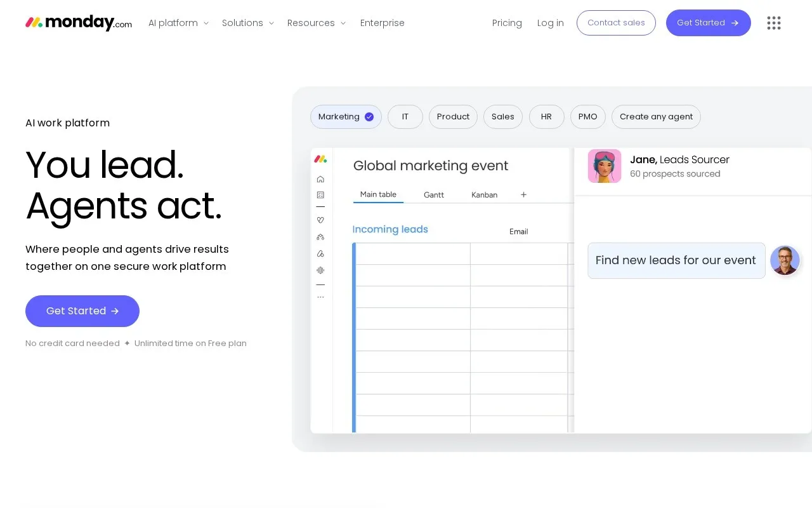
Task: Select the Sales agent chip
Action: click(503, 117)
